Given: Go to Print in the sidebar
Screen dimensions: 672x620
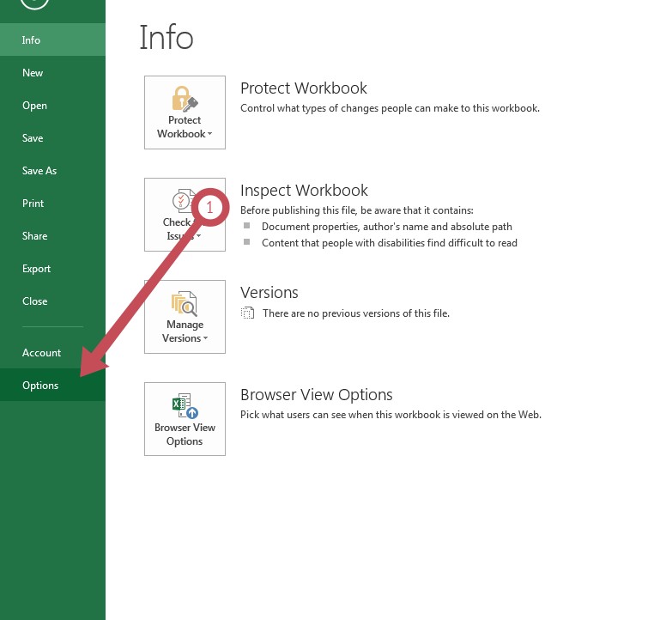Looking at the screenshot, I should point(52,204).
